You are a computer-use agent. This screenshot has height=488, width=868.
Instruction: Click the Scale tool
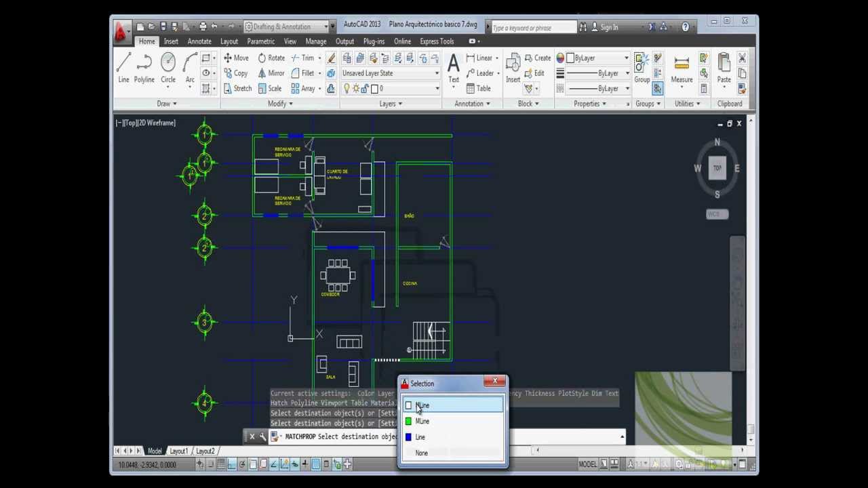point(269,89)
